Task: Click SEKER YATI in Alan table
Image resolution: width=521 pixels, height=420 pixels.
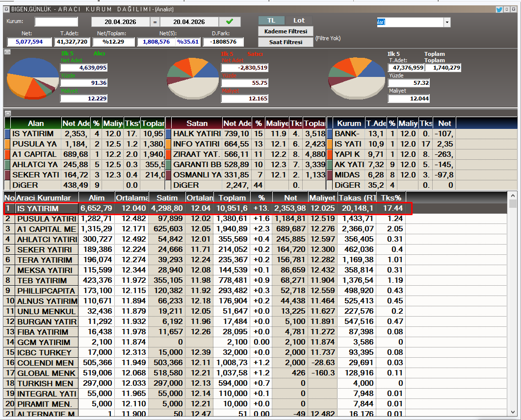Action: [x=35, y=175]
